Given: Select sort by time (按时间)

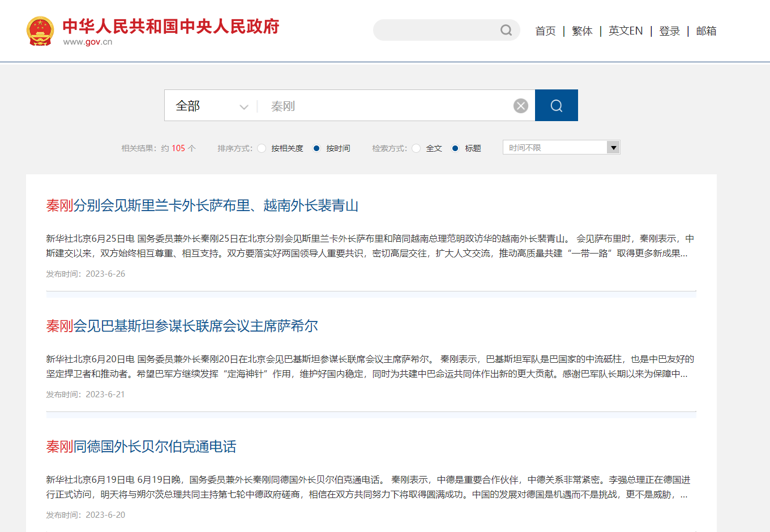Looking at the screenshot, I should [x=316, y=148].
